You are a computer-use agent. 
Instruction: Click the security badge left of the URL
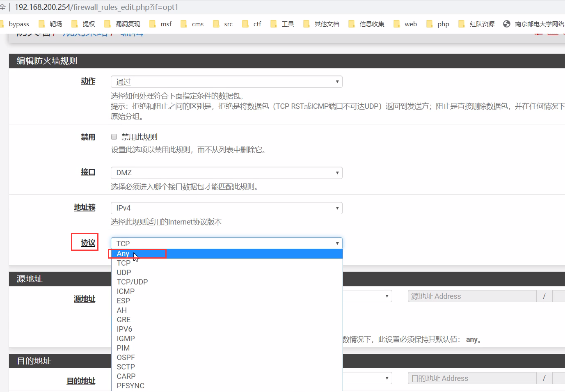pyautogui.click(x=3, y=7)
